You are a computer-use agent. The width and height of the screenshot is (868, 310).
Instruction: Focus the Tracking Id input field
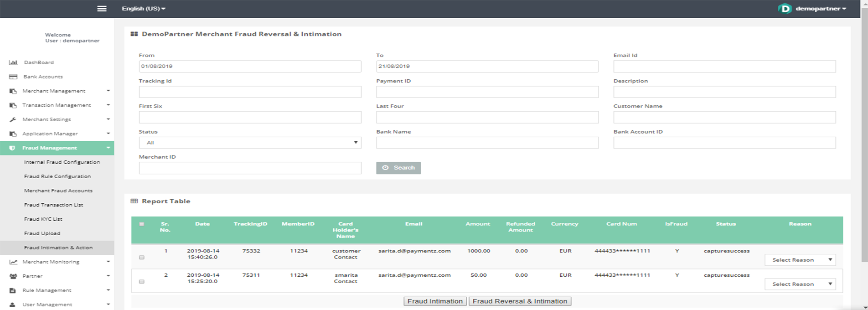tap(250, 92)
